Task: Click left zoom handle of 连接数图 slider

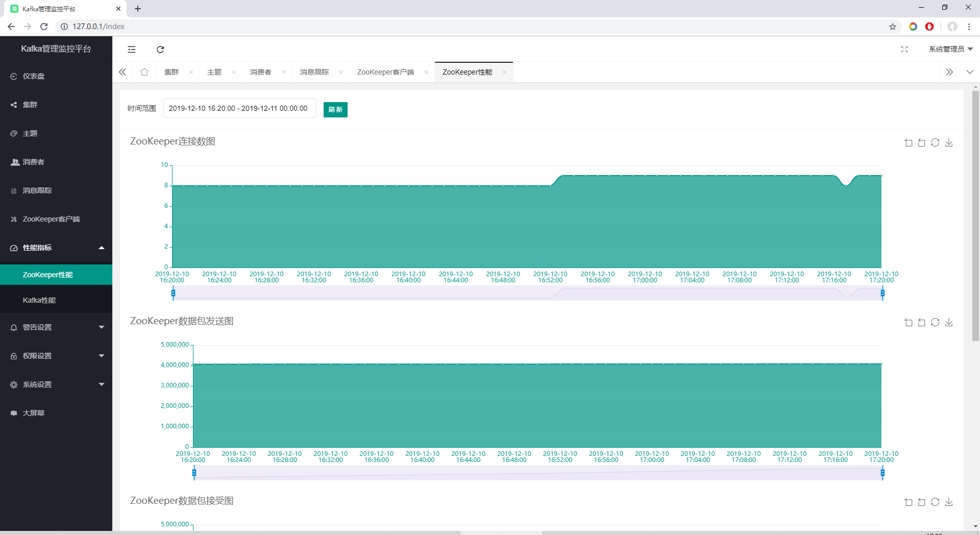Action: [173, 293]
